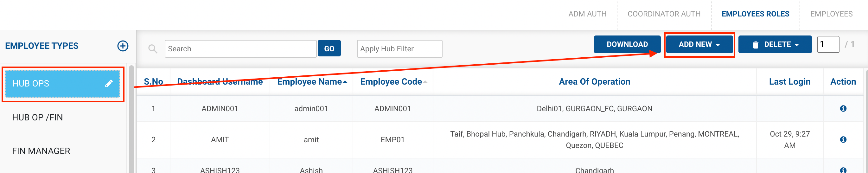The image size is (868, 173).
Task: Click the pencil edit icon on HUB OPS
Action: pos(108,84)
